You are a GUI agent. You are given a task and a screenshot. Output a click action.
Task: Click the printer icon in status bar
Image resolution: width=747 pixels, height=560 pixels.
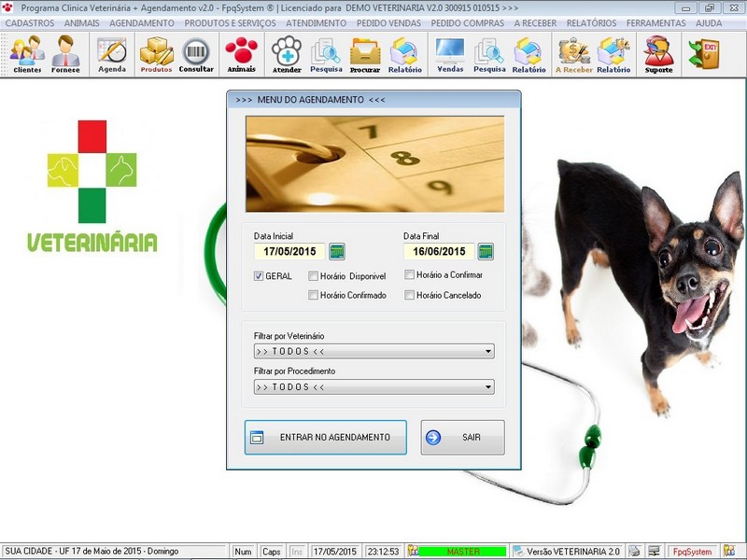(x=635, y=551)
